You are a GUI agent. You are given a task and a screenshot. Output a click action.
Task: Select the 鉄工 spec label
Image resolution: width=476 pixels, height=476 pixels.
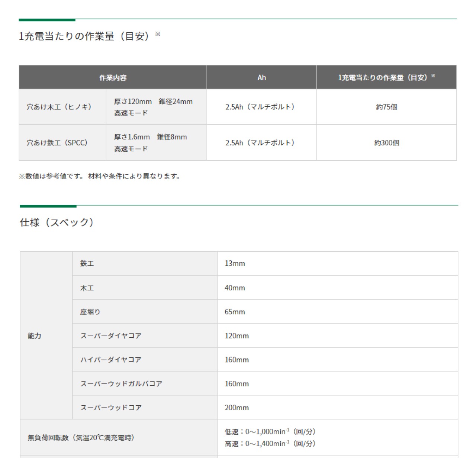[x=87, y=263]
